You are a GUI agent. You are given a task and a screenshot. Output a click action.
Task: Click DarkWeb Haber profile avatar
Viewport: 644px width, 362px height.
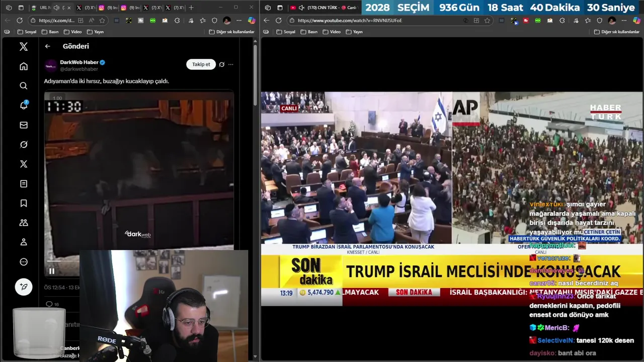click(51, 66)
